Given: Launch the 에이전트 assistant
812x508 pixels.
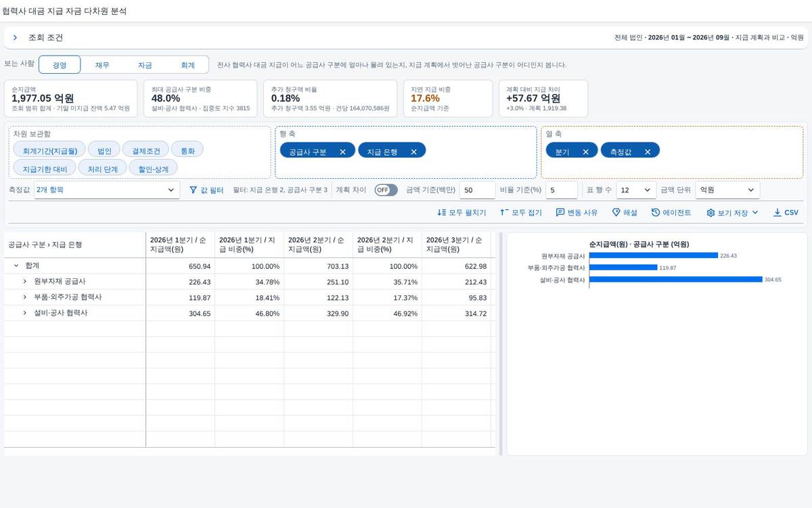Looking at the screenshot, I should pos(671,213).
